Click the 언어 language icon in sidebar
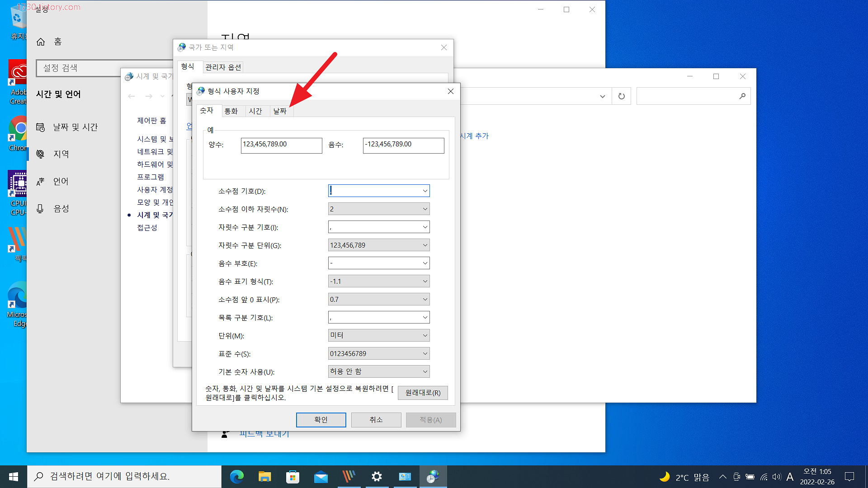This screenshot has height=488, width=868. coord(41,182)
